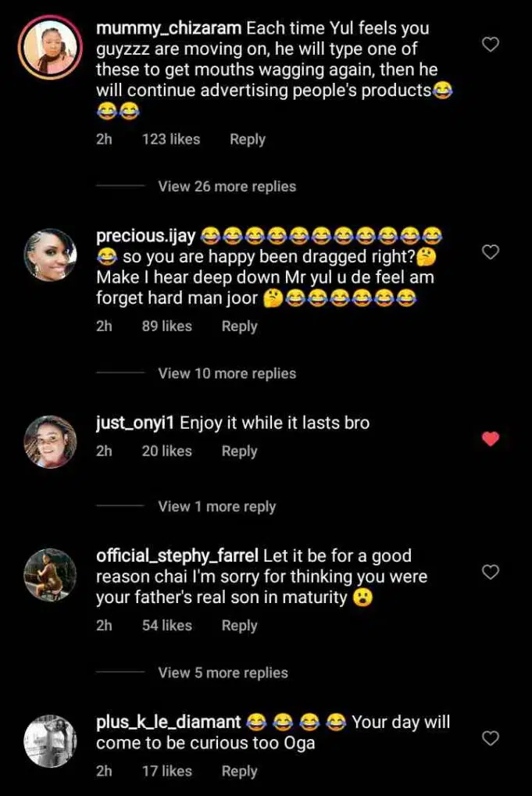The width and height of the screenshot is (532, 796).
Task: Expand View 26 more replies
Action: pyautogui.click(x=227, y=187)
